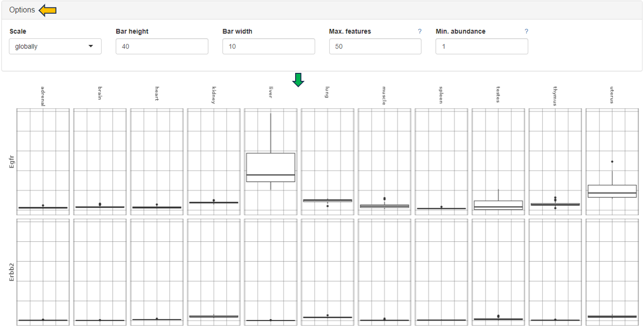Collapse the Options panel header
The image size is (644, 328).
click(x=22, y=10)
